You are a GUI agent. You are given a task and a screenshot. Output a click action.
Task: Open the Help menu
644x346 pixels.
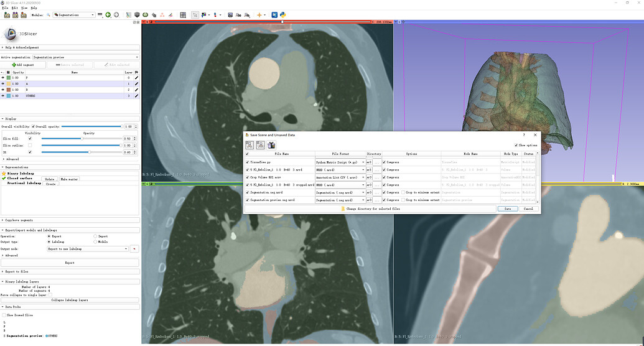click(x=34, y=8)
